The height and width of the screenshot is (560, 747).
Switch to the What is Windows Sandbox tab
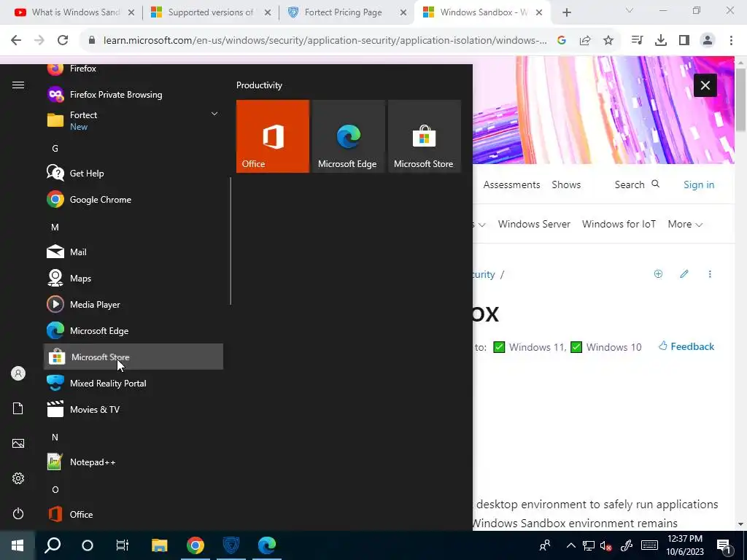75,12
